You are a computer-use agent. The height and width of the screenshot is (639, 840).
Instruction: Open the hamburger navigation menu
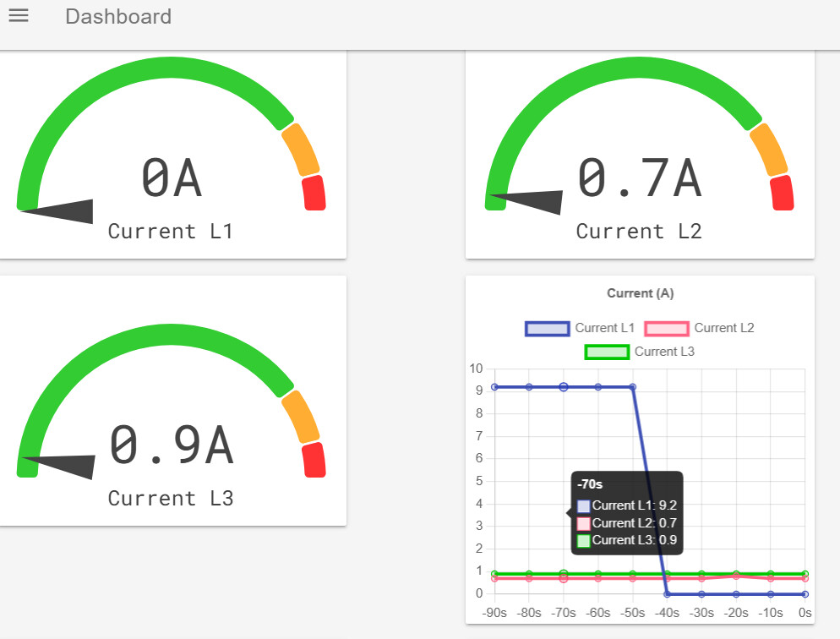tap(19, 16)
